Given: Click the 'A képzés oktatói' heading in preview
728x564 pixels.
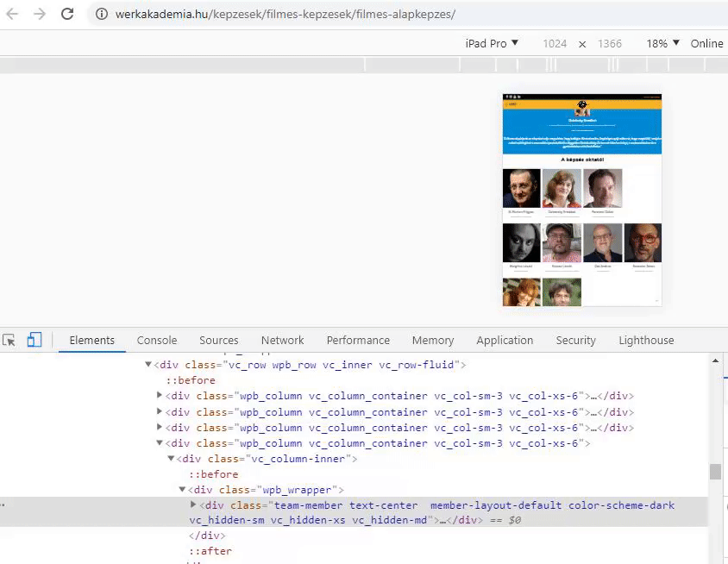Looking at the screenshot, I should [x=582, y=160].
